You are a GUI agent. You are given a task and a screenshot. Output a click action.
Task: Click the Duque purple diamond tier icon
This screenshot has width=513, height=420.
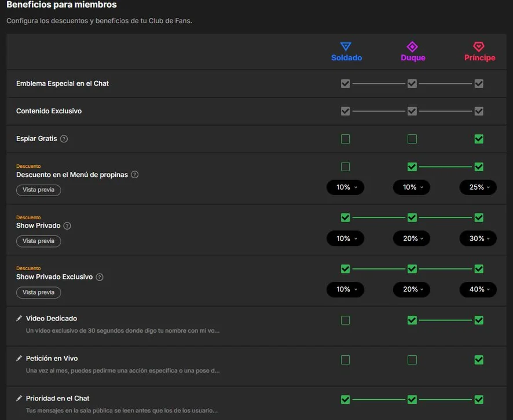click(x=412, y=47)
